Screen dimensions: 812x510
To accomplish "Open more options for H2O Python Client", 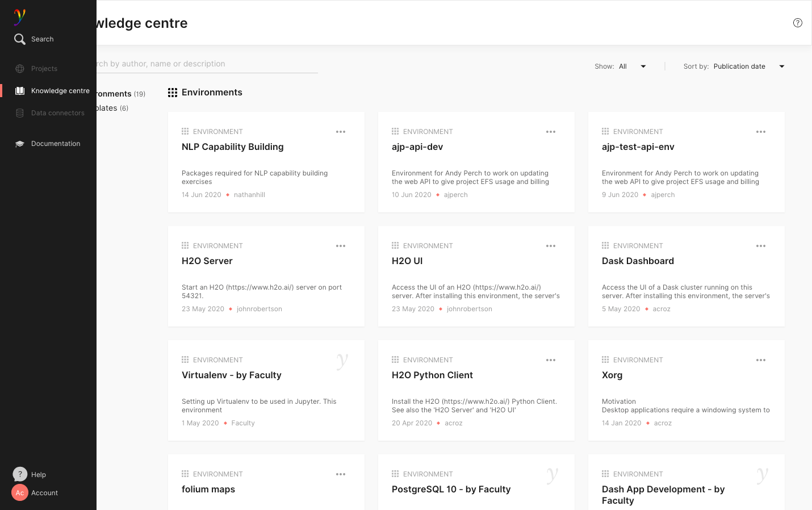I will point(551,360).
